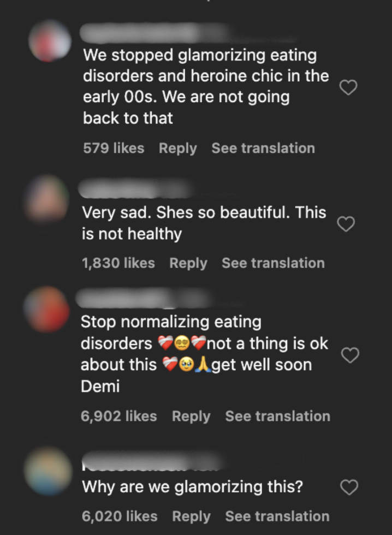
Task: Reply to the comment with 6,902 likes
Action: (191, 416)
